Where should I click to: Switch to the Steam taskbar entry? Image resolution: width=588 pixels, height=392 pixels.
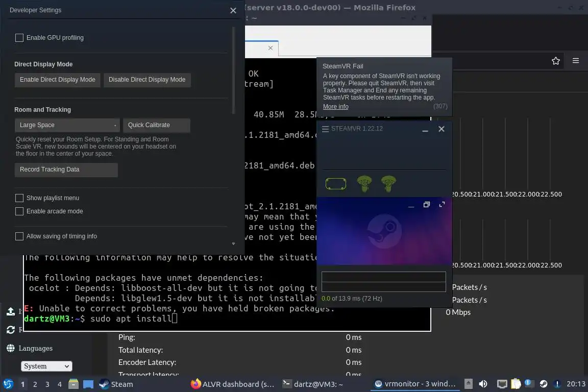pyautogui.click(x=116, y=384)
